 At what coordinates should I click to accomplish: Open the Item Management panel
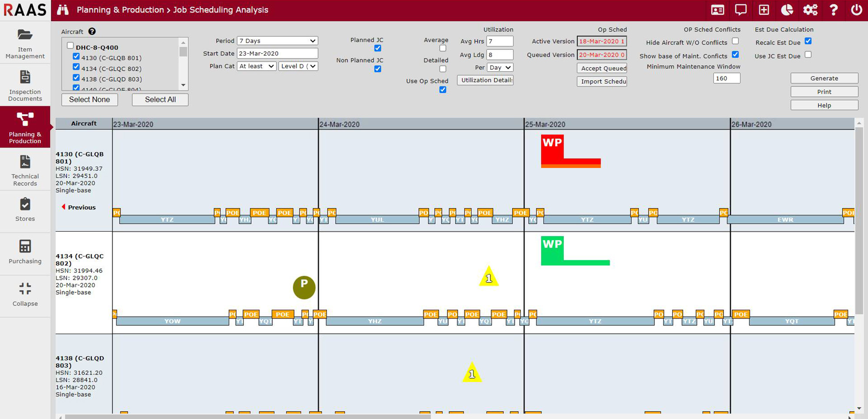(25, 43)
